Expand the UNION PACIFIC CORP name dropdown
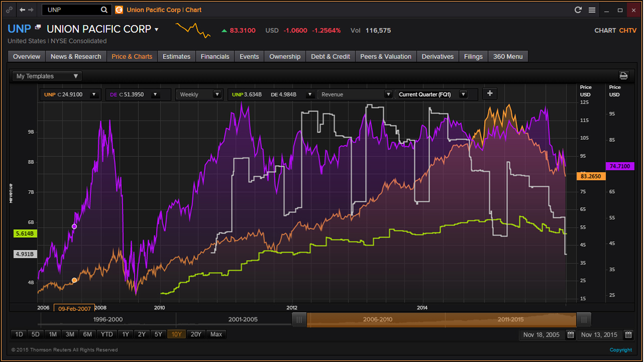644x362 pixels. point(156,29)
